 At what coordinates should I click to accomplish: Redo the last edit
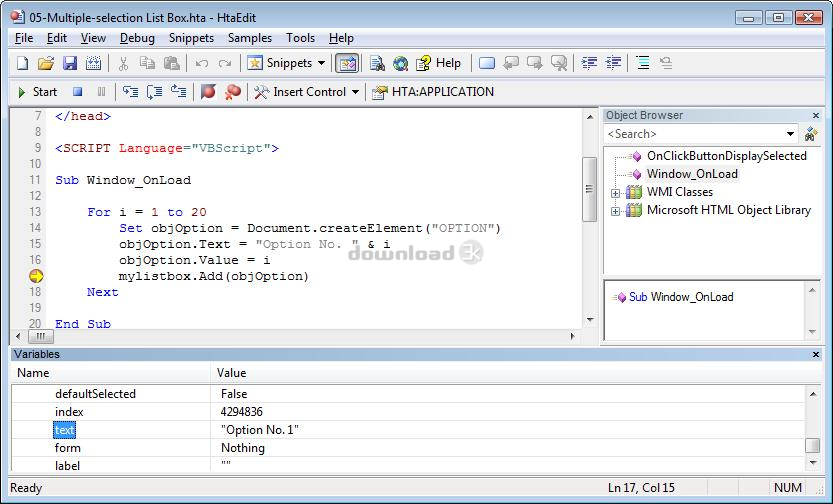pyautogui.click(x=225, y=63)
